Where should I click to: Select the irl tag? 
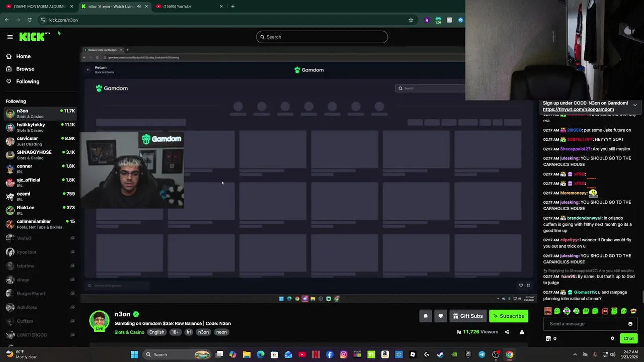point(189,332)
